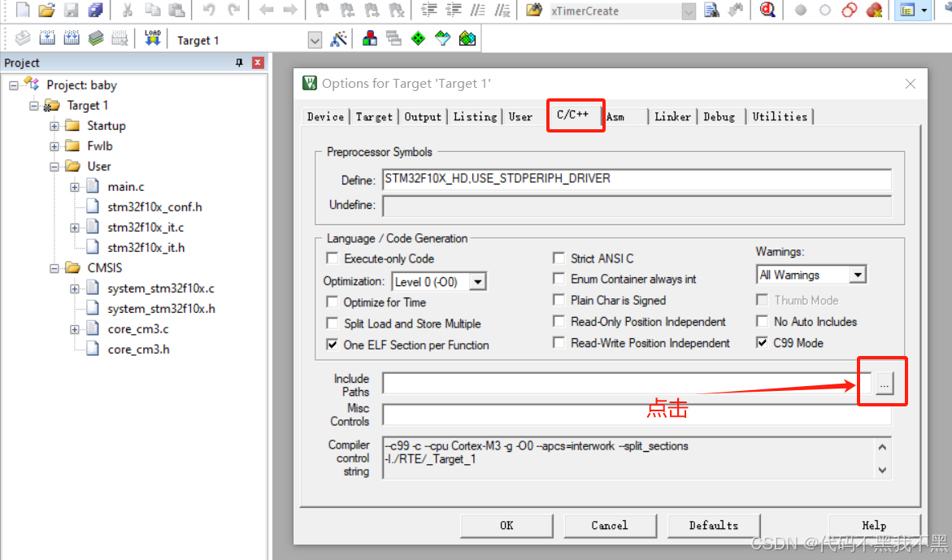Expand main.c file node

[74, 187]
